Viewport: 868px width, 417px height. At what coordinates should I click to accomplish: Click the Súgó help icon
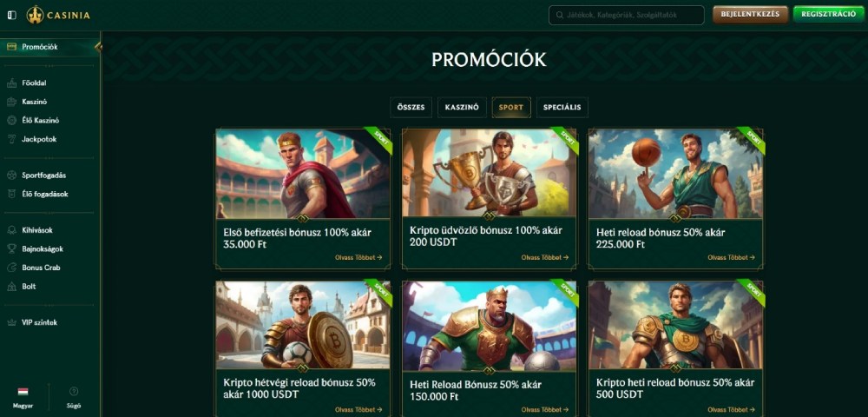(74, 392)
